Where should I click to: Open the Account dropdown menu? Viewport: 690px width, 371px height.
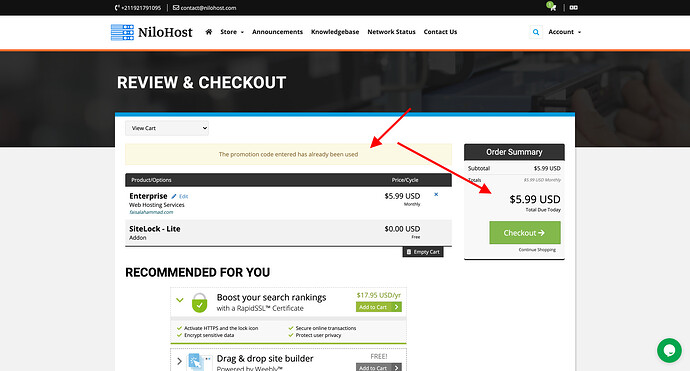[x=564, y=32]
